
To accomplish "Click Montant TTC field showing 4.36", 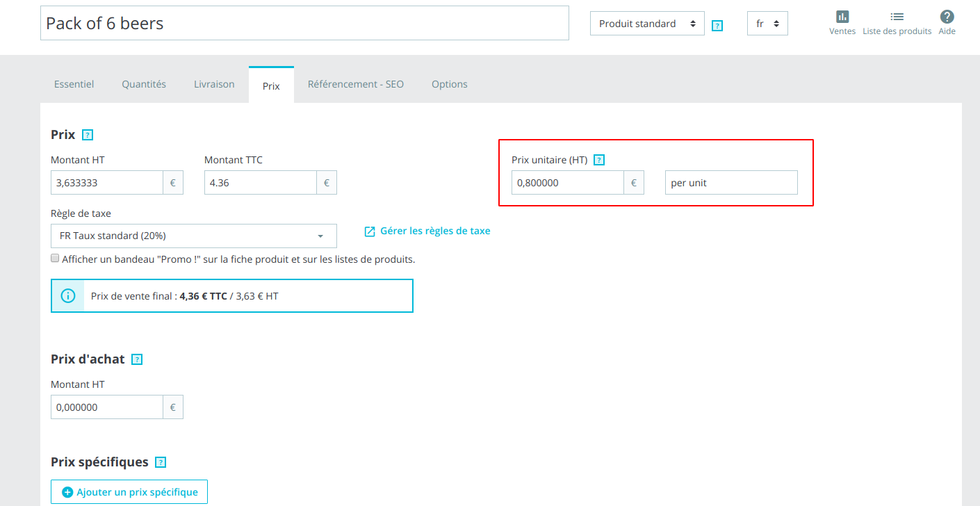I will pyautogui.click(x=261, y=183).
